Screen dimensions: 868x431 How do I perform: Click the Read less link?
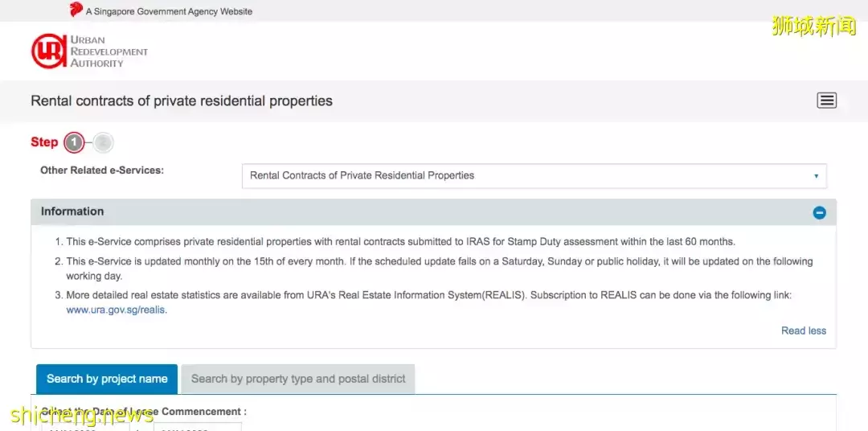point(803,330)
